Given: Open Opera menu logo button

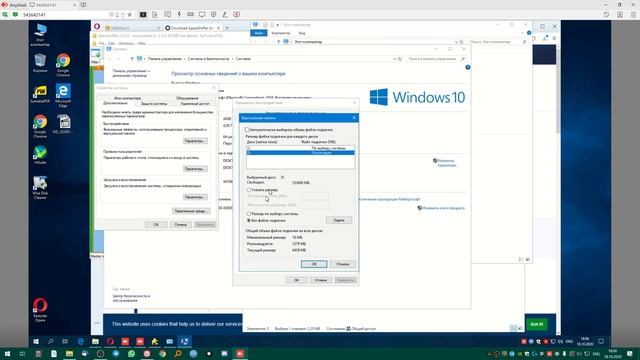Looking at the screenshot, I should [x=97, y=27].
